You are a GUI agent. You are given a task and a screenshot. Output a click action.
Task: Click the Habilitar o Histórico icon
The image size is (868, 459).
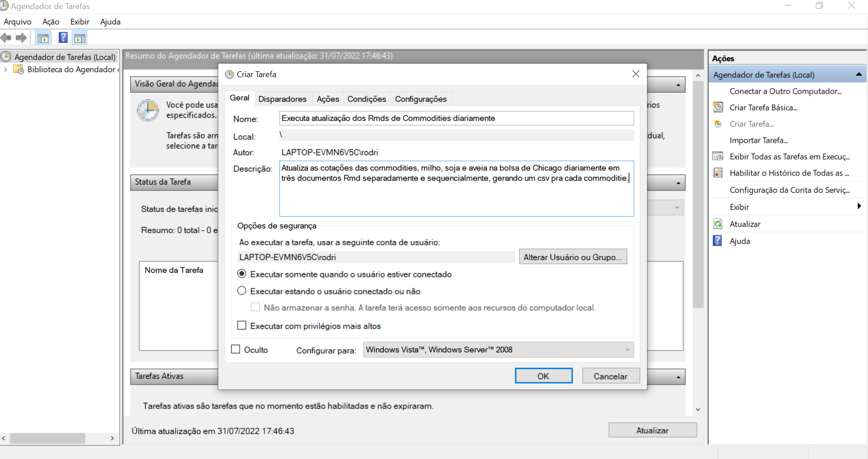(x=718, y=173)
